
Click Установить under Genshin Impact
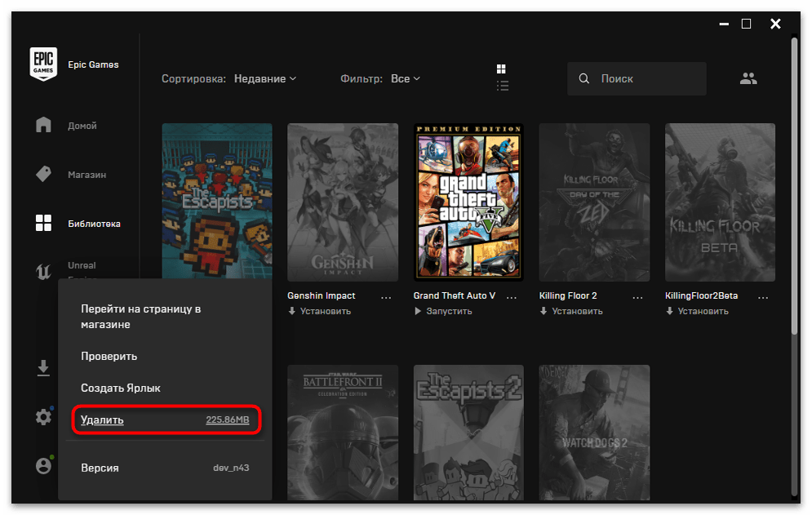point(326,312)
